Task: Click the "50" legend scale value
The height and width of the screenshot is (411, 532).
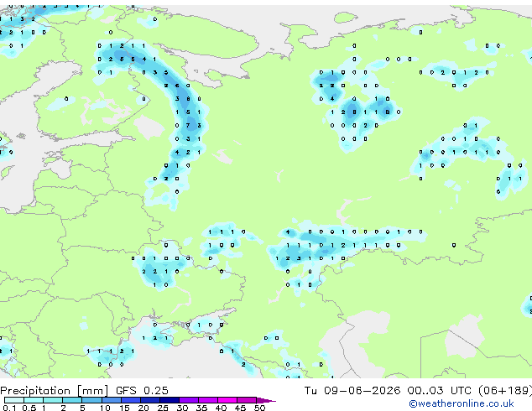Action: tap(260, 408)
